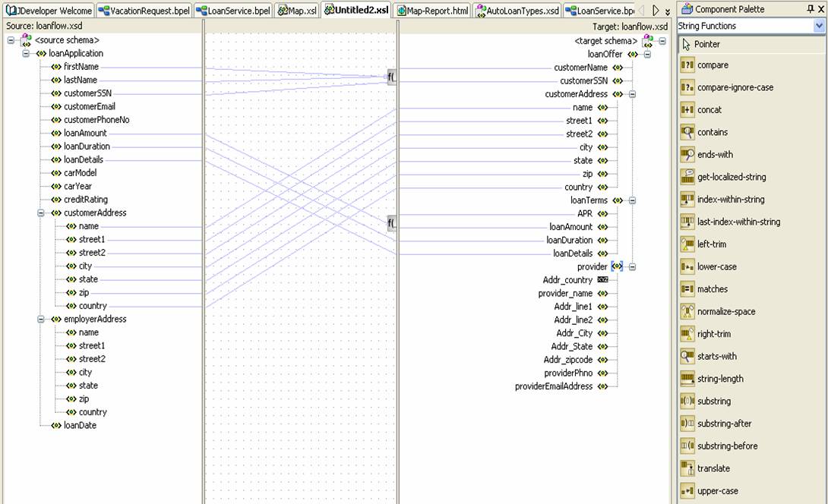This screenshot has width=828, height=504.
Task: Collapse the provider node
Action: point(632,267)
